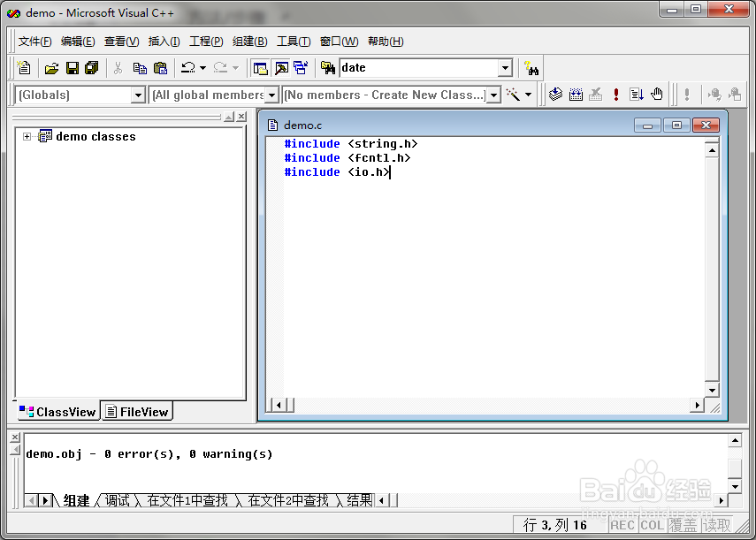The image size is (756, 540).
Task: Switch to the ClassView tab
Action: [x=57, y=412]
